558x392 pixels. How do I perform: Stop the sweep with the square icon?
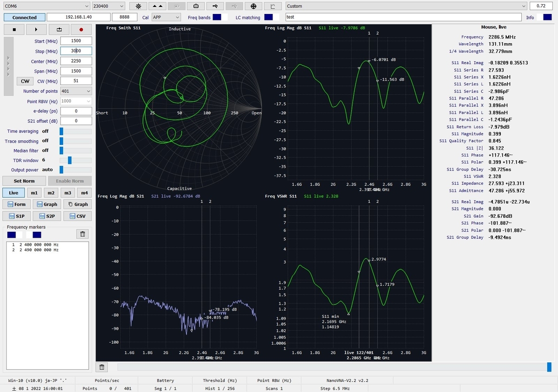pos(14,29)
